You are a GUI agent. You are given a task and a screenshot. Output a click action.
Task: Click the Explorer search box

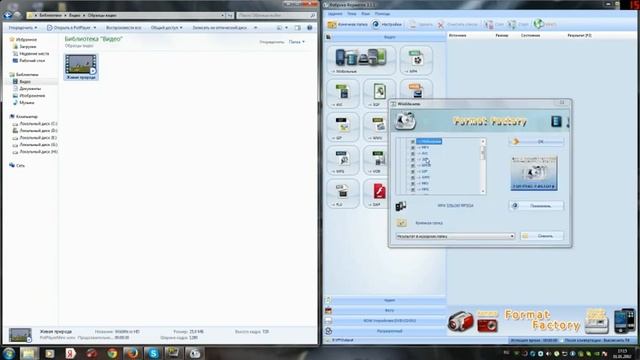(276, 15)
